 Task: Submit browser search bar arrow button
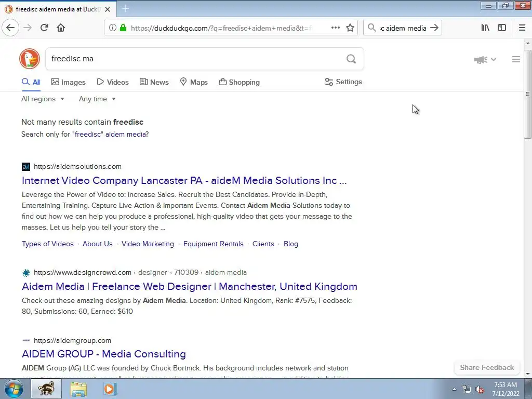coord(434,28)
